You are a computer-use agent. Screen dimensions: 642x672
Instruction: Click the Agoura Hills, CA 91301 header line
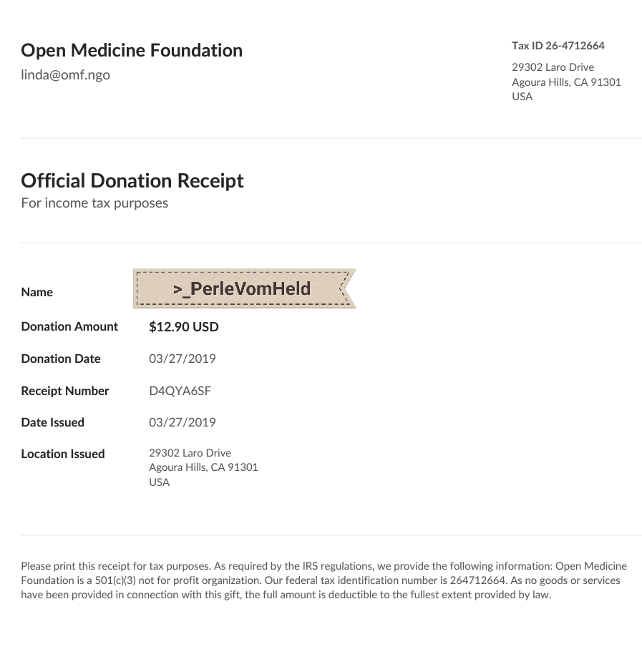coord(566,82)
